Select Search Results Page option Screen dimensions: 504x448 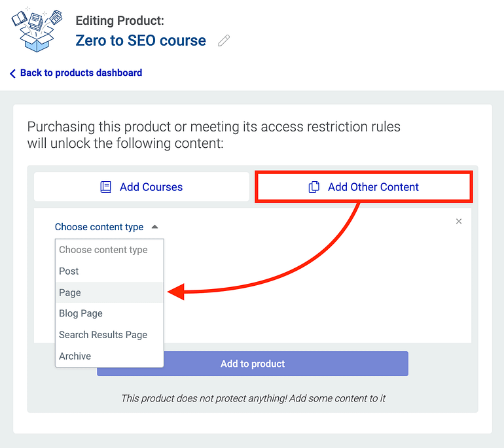(103, 335)
